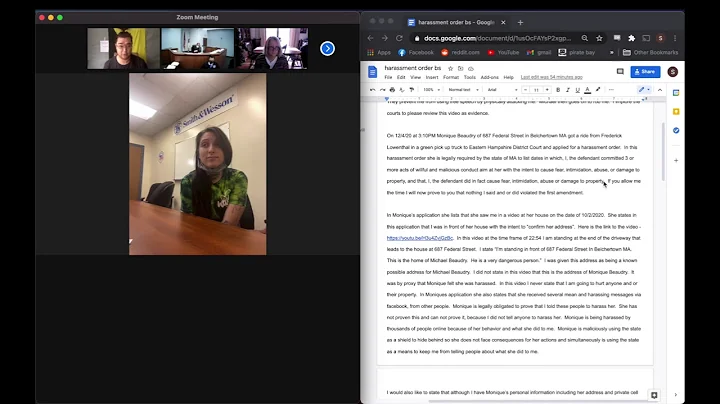Bookmark this page with star icon
The image size is (720, 404).
pos(599,38)
